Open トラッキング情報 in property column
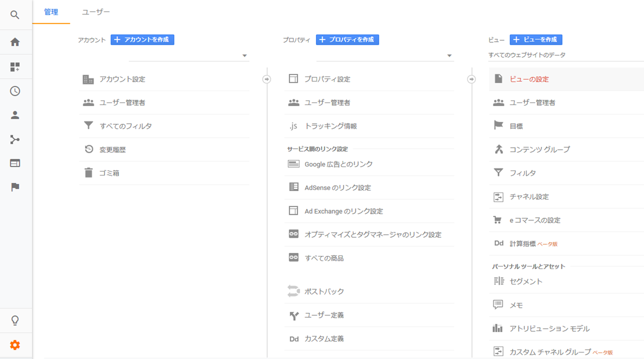 tap(331, 126)
